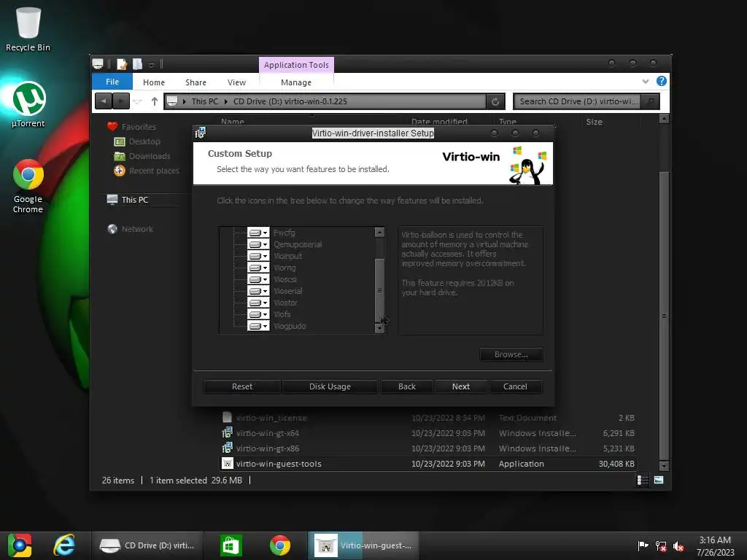Click the search magnifier icon
This screenshot has width=747, height=560.
(x=650, y=101)
